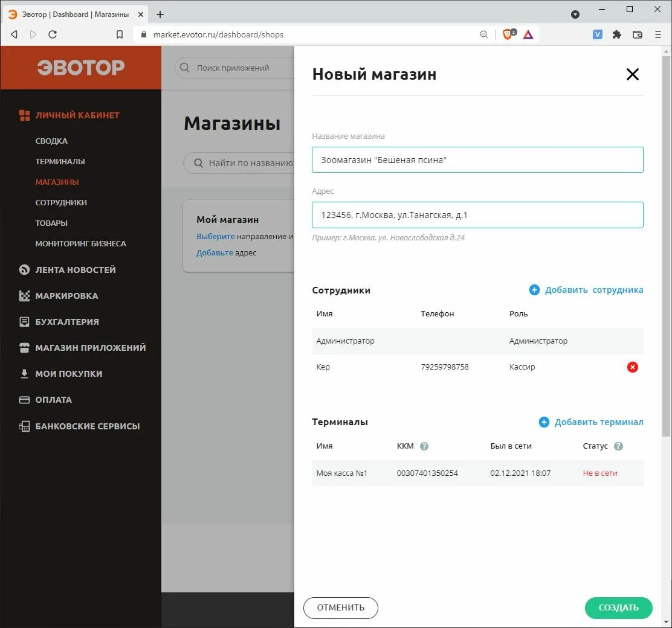Click the zoom magnifier icon in address bar

pos(484,34)
